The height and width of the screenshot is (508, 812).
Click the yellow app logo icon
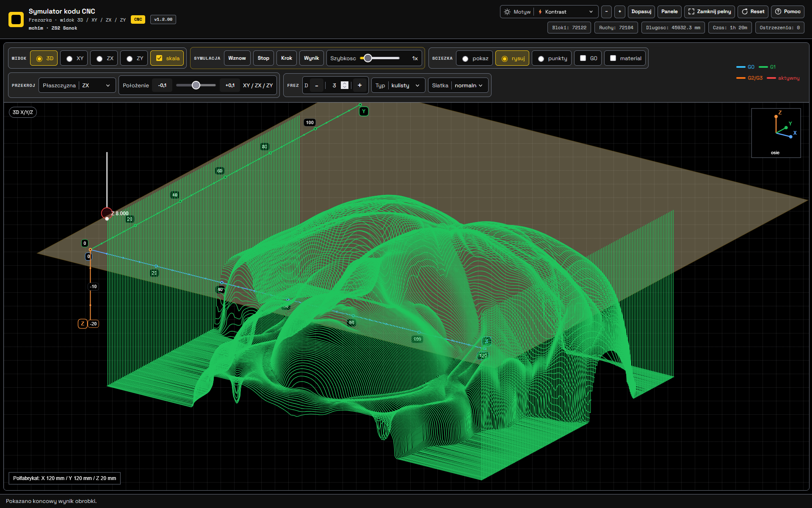[x=16, y=19]
